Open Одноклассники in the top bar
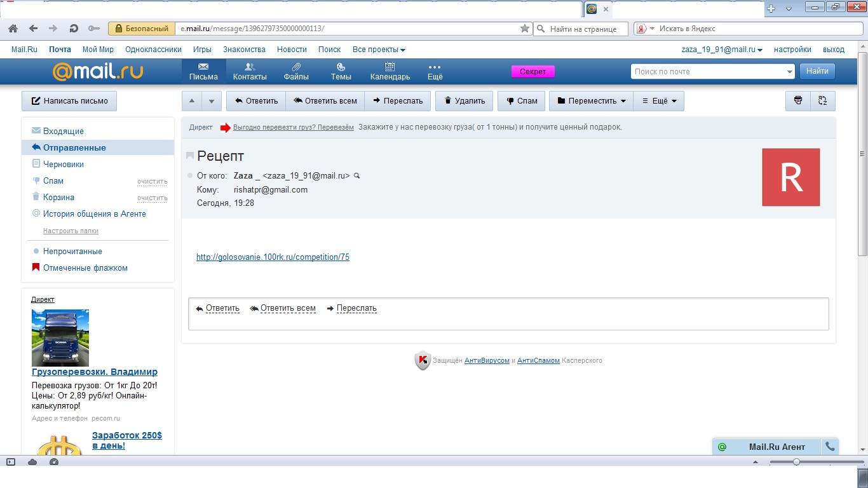868x488 pixels. click(153, 50)
